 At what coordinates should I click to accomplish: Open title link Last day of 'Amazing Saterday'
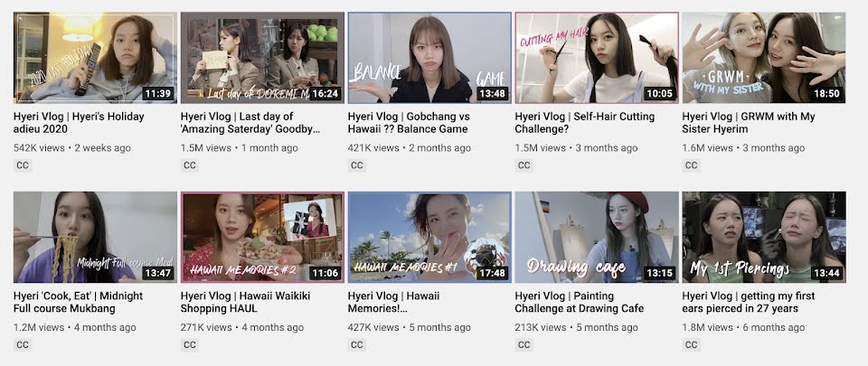pos(250,123)
